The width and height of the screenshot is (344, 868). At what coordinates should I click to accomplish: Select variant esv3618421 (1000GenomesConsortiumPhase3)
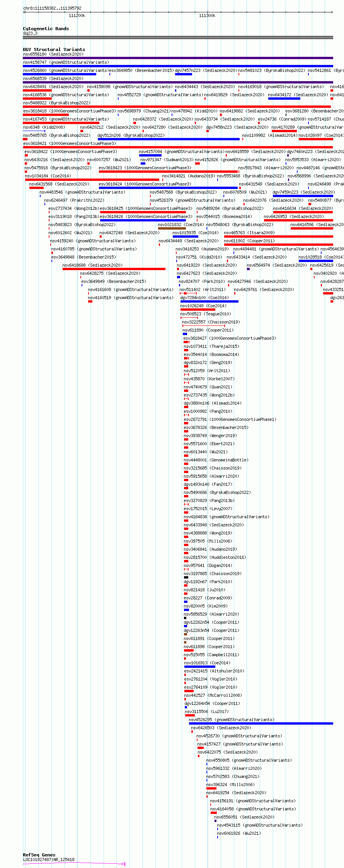point(70,143)
